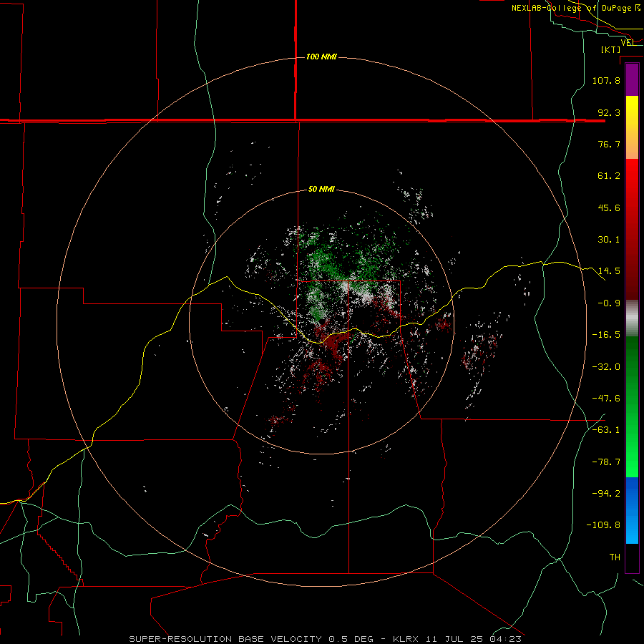Click the NEXLAB-College of DuPage label
644x644 pixels.
pyautogui.click(x=575, y=8)
